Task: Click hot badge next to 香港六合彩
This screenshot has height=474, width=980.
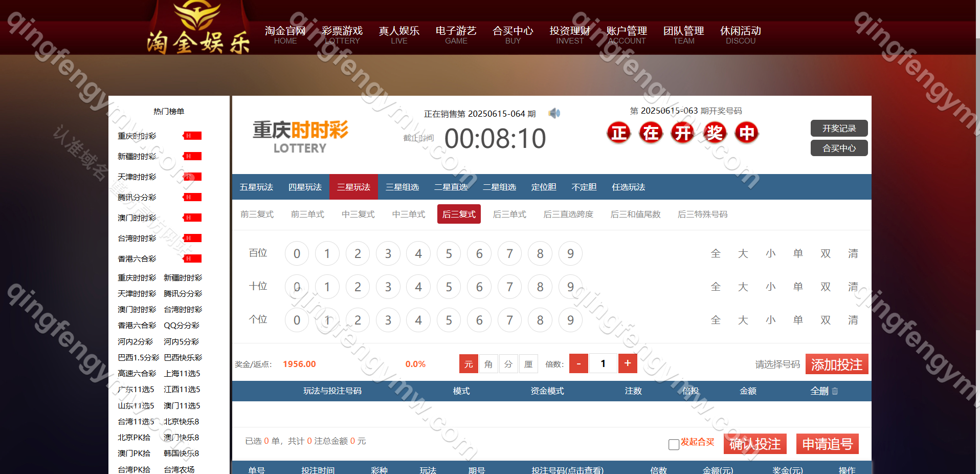Action: 192,258
